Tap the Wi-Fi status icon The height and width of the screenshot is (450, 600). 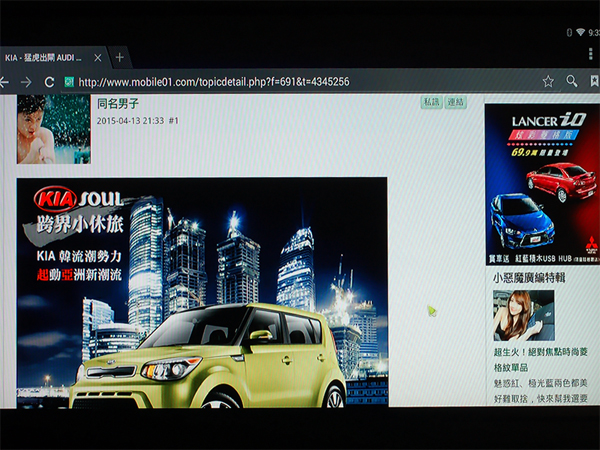[580, 32]
